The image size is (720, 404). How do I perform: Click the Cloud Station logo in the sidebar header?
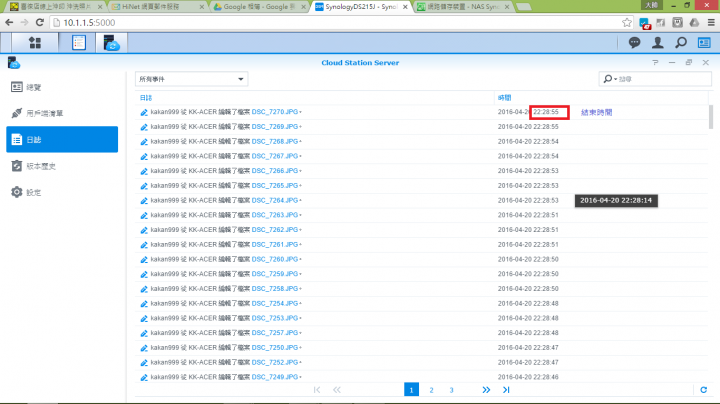pos(14,62)
